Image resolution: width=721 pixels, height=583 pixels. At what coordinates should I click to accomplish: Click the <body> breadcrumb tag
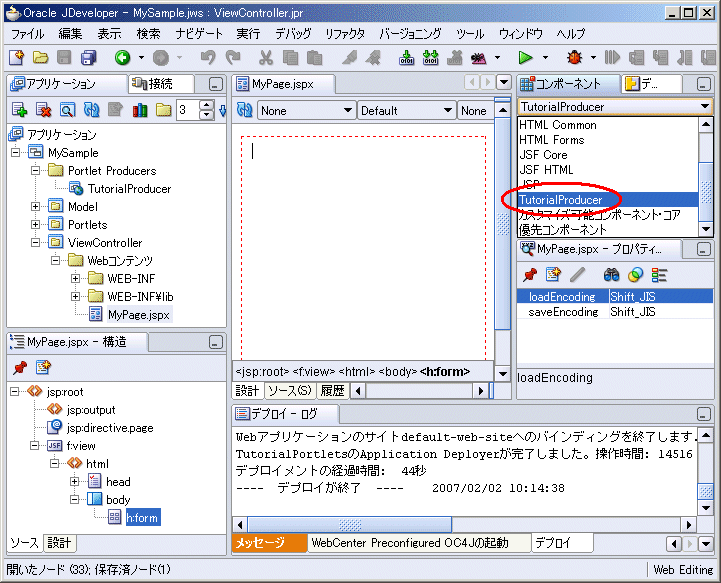point(398,372)
